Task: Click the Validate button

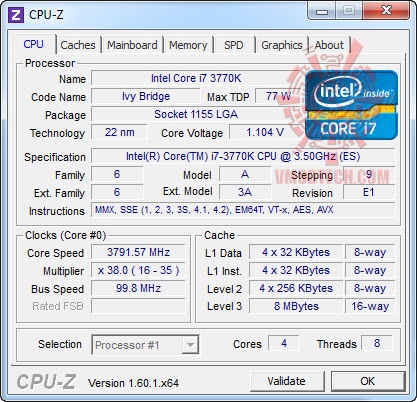Action: [287, 381]
